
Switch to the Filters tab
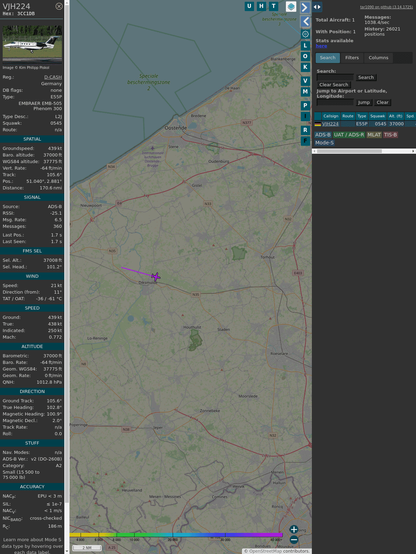352,58
